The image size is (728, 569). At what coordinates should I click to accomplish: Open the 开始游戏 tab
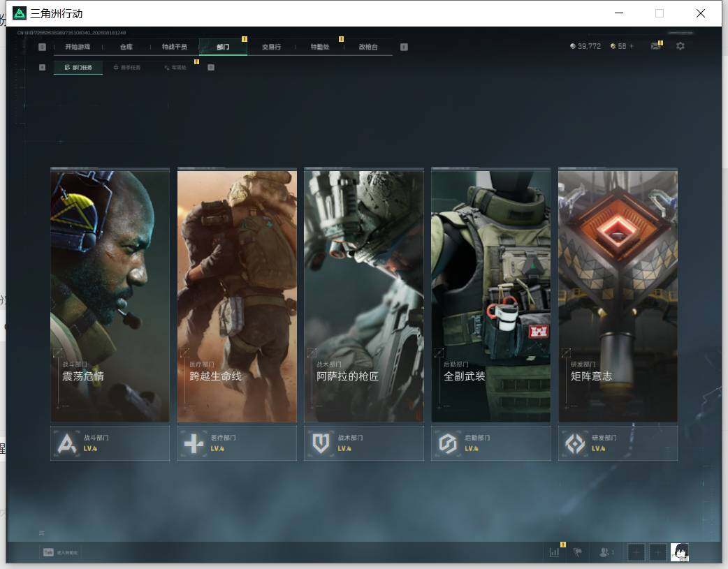coord(78,47)
